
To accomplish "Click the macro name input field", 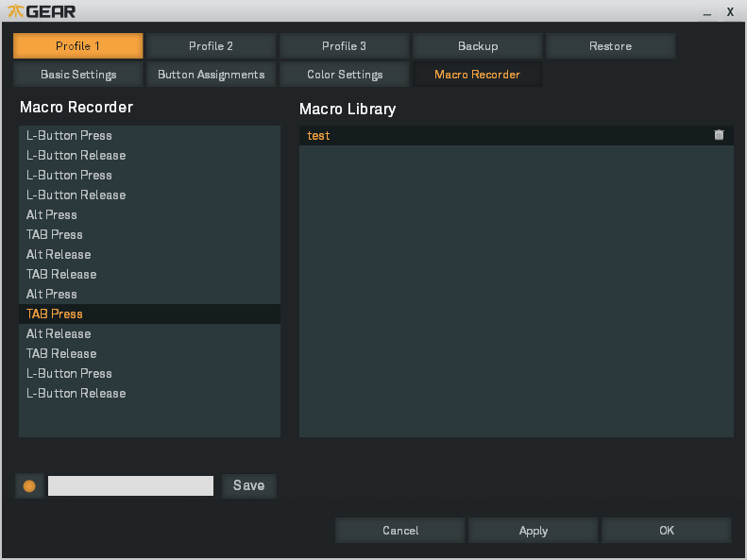I will (130, 485).
